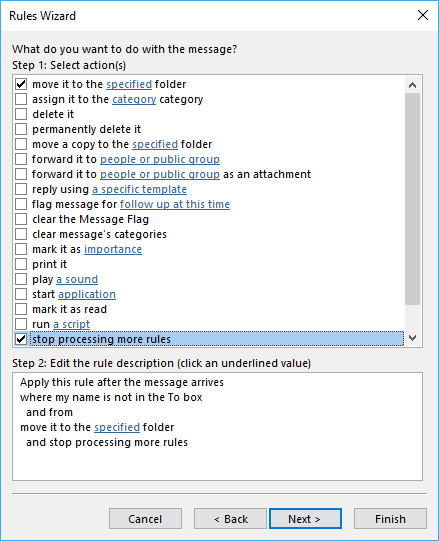Open the category link in assign action
The height and width of the screenshot is (541, 439).
tap(134, 99)
